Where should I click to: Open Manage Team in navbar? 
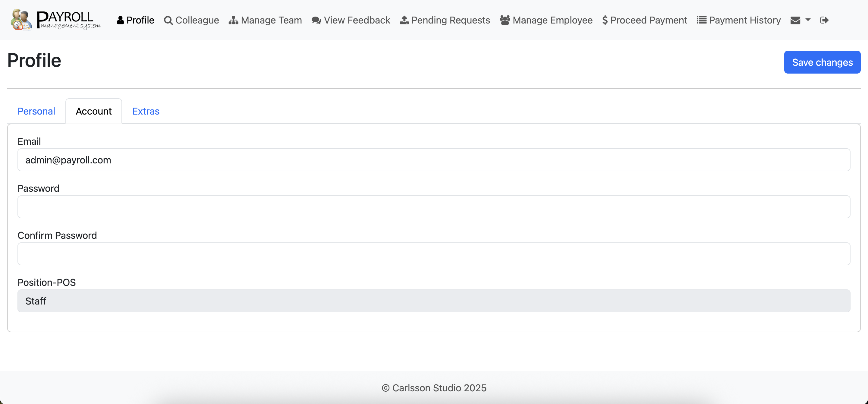click(265, 20)
